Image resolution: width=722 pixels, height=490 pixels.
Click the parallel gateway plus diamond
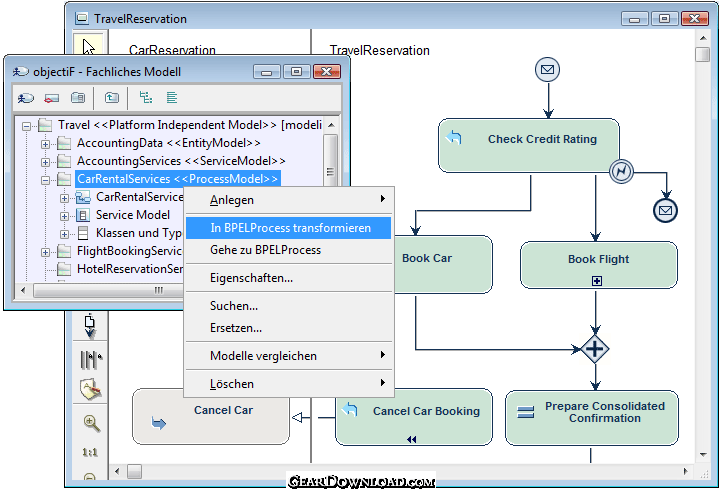595,349
